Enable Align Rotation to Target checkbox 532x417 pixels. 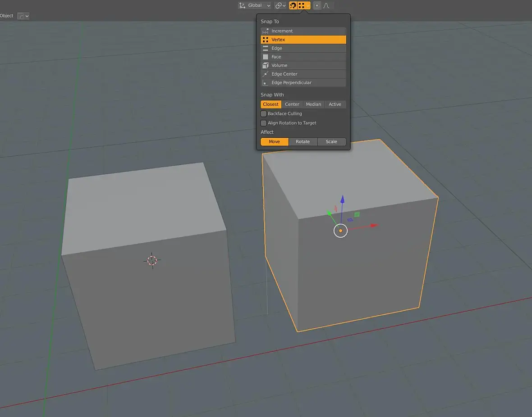[x=264, y=123]
